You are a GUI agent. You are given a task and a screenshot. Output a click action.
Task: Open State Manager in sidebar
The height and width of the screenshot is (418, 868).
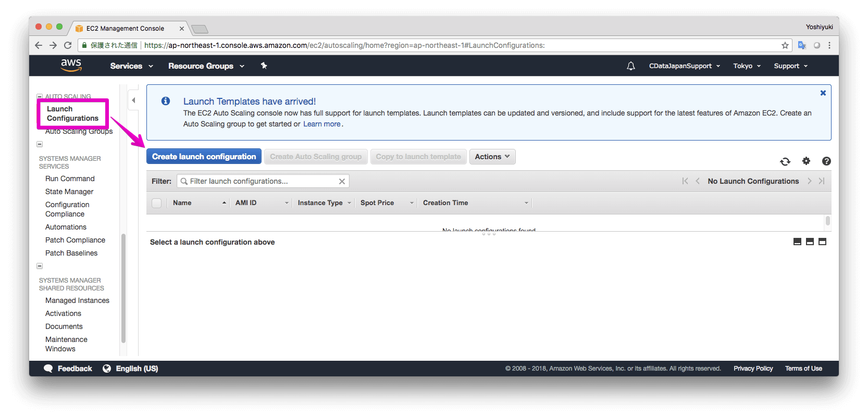point(69,192)
